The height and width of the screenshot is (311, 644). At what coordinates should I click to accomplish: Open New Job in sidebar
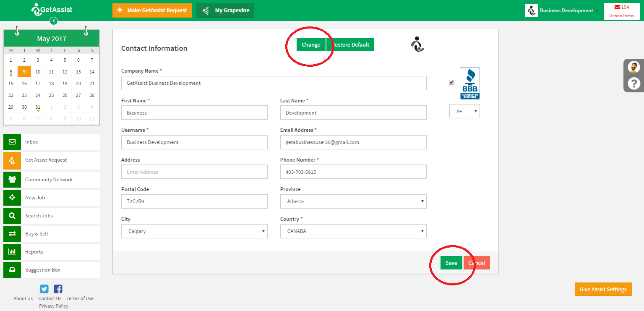coord(52,198)
